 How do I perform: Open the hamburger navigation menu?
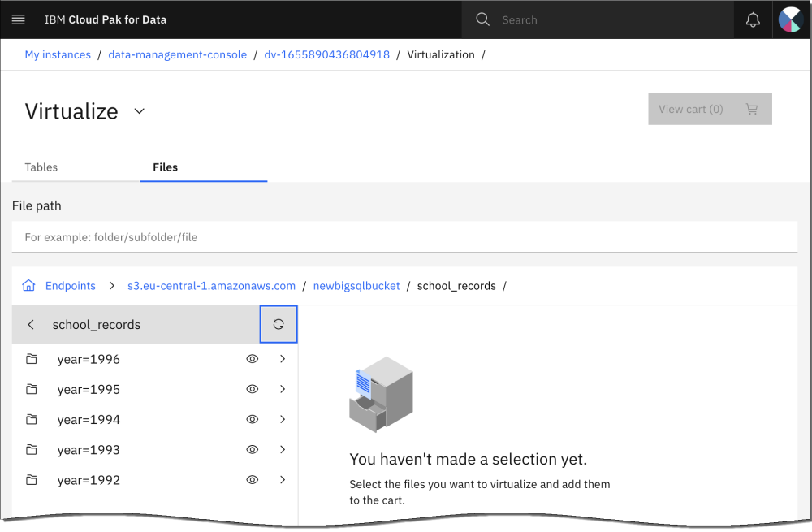(x=19, y=19)
